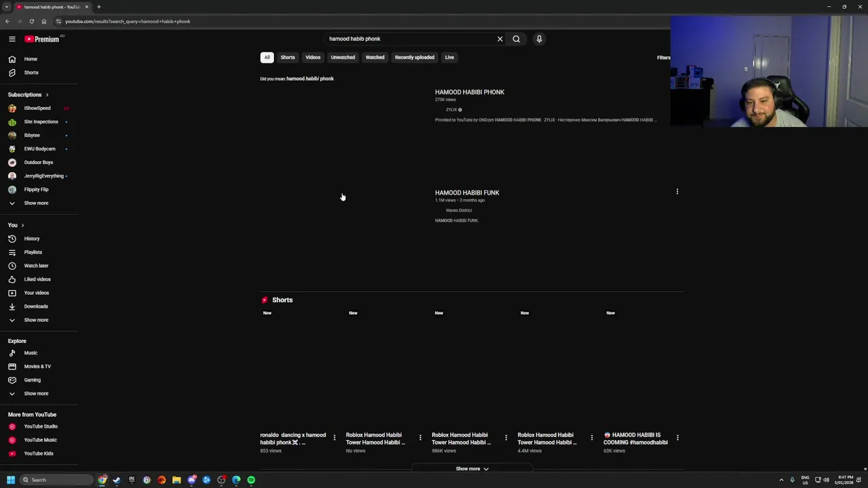Expand Subscriptions with Show more
868x488 pixels.
pos(39,203)
